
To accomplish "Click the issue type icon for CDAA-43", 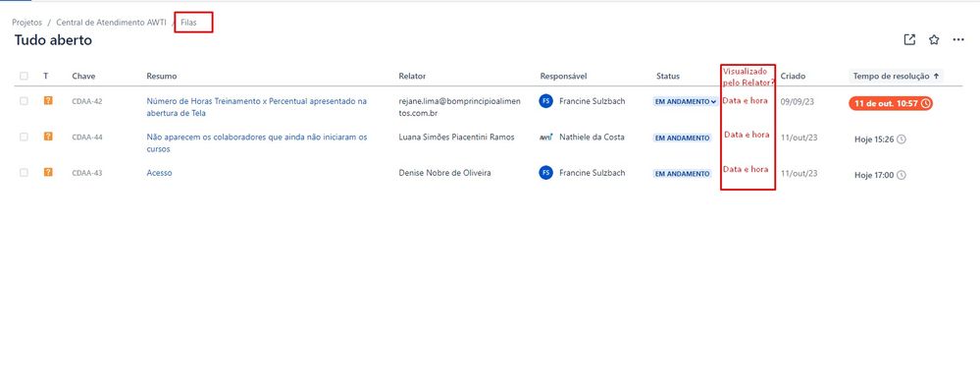I will click(x=48, y=172).
